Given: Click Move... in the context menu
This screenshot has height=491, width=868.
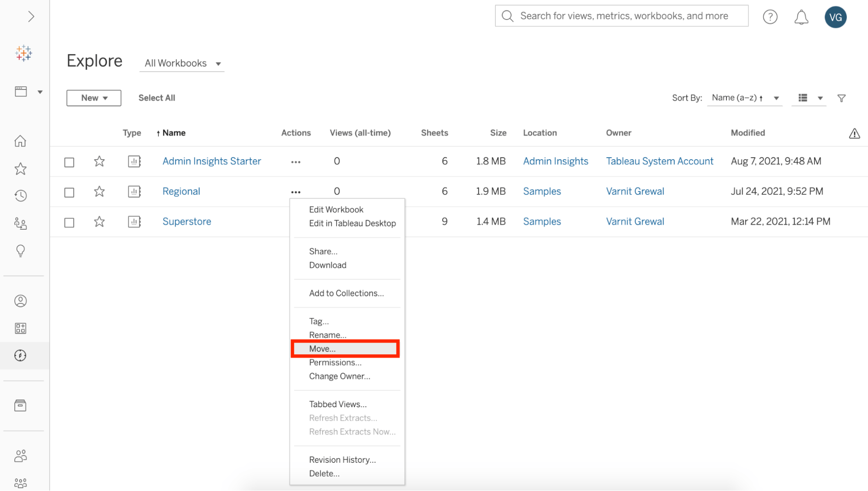Looking at the screenshot, I should [322, 349].
